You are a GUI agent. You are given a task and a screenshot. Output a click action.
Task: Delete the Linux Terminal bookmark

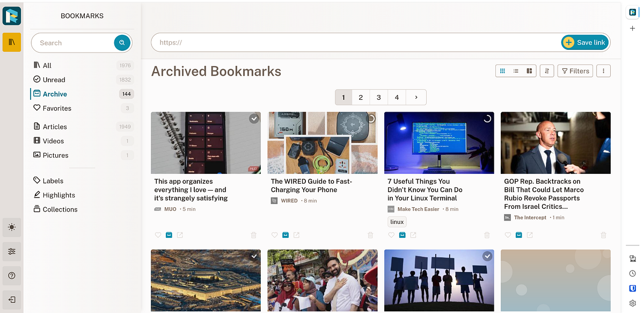[487, 235]
